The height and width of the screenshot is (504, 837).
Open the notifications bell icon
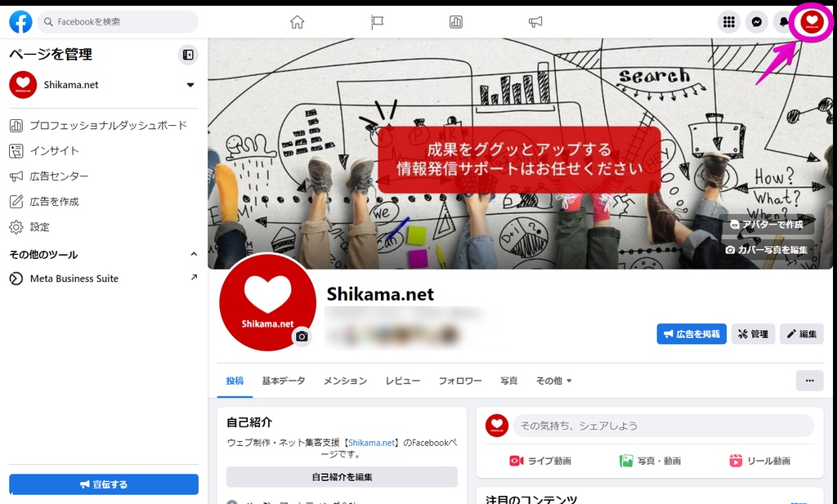[783, 22]
